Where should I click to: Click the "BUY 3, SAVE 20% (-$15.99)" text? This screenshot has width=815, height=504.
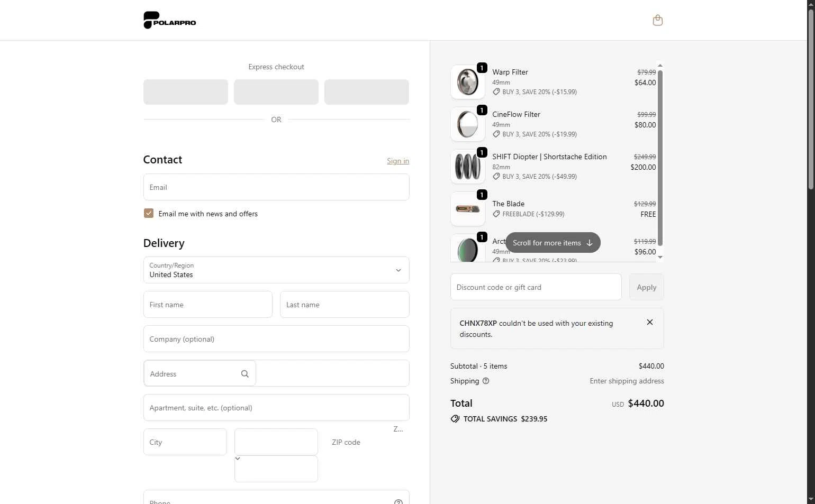(539, 92)
